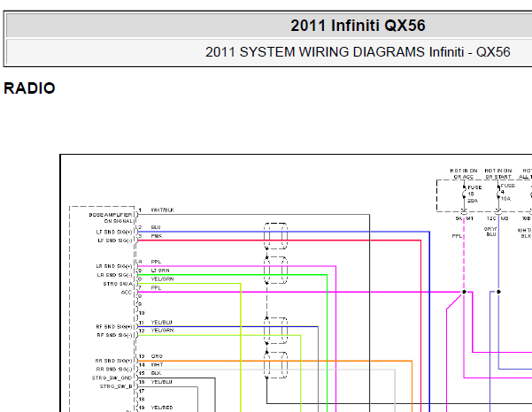Click the 'ORG' wire label at pin 13

pyautogui.click(x=157, y=356)
